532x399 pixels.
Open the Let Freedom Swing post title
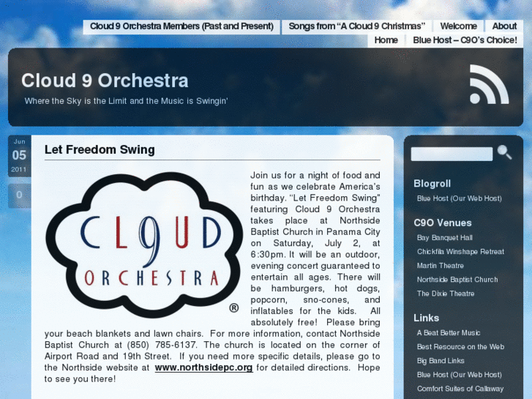point(100,150)
